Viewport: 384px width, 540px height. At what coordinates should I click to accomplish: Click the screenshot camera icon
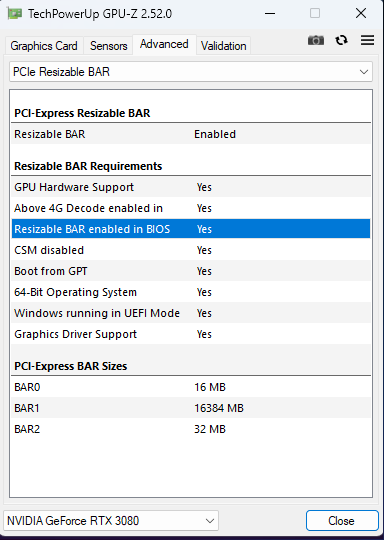pos(315,40)
